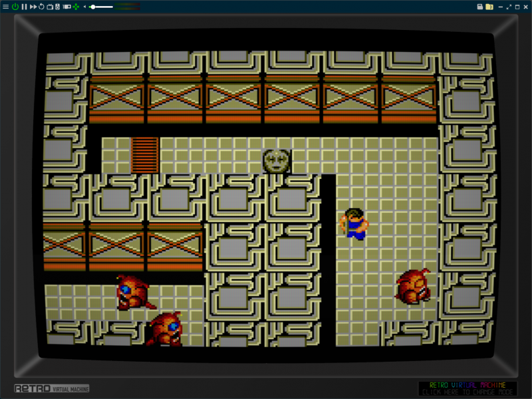This screenshot has height=399, width=532.
Task: Click the red monster near the right wall
Action: [x=413, y=286]
